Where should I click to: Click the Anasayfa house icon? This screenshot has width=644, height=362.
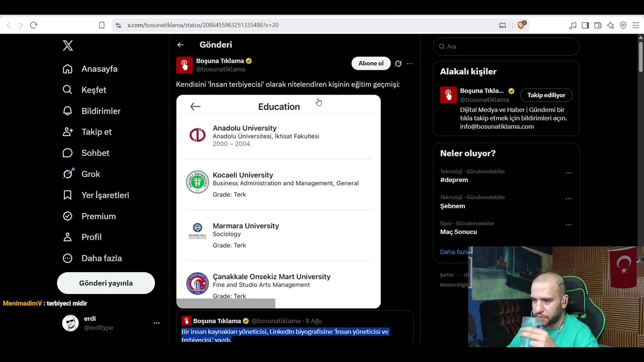point(67,69)
